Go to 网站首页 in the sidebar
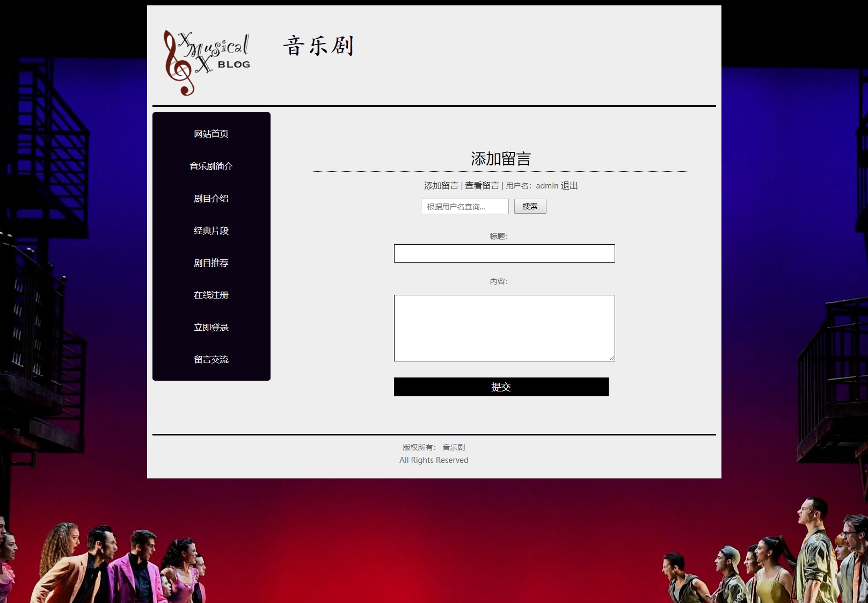This screenshot has width=868, height=603. 211,134
